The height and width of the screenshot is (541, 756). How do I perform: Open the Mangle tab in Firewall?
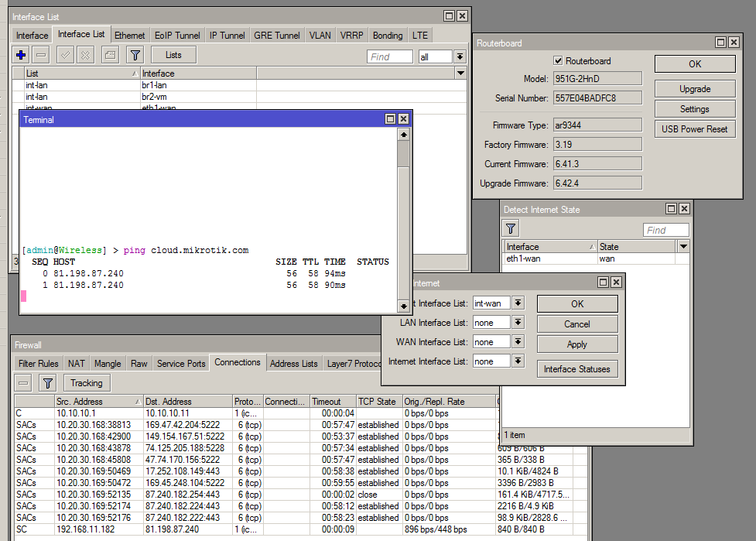[108, 364]
